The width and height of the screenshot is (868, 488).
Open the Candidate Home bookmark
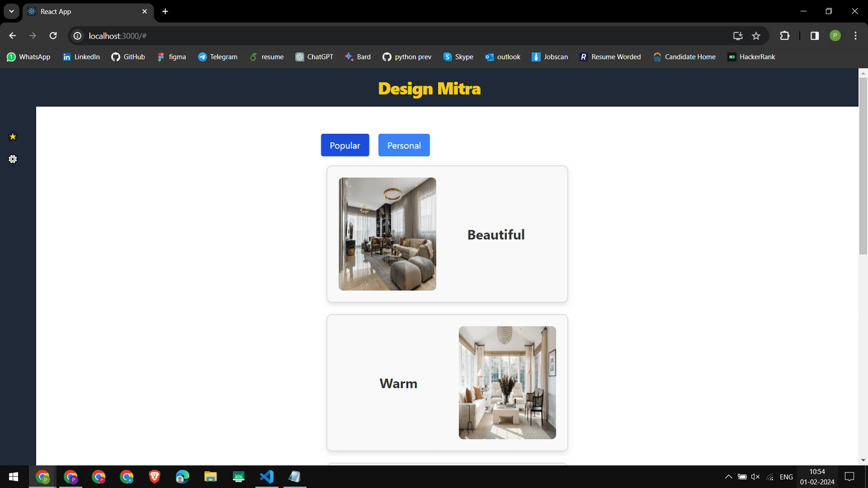pyautogui.click(x=684, y=57)
